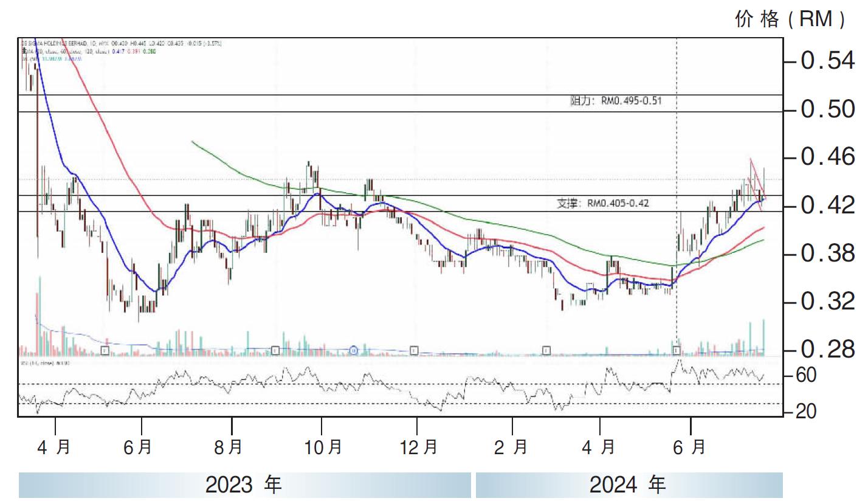Click the earnings marker after August 2023
The height and width of the screenshot is (501, 868).
click(x=275, y=350)
